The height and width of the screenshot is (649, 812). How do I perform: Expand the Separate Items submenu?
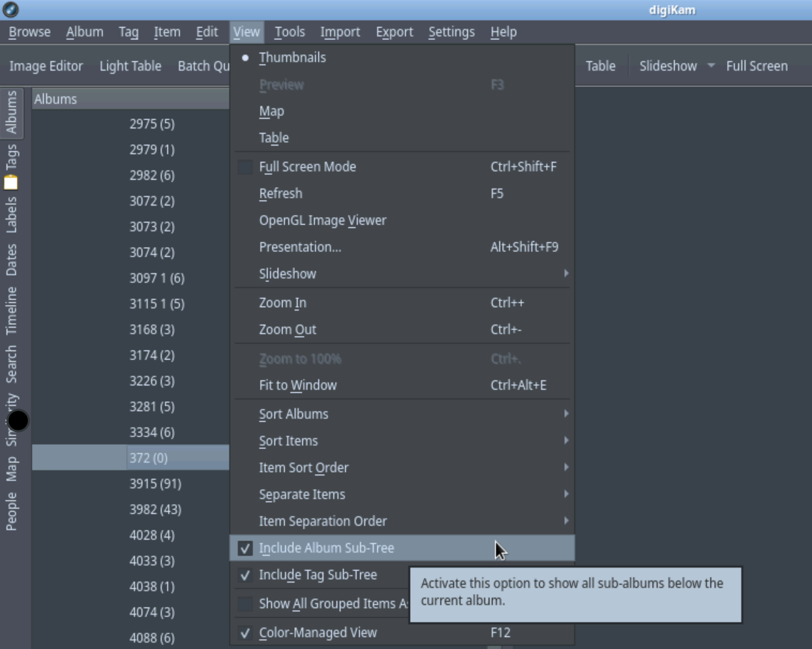click(402, 494)
